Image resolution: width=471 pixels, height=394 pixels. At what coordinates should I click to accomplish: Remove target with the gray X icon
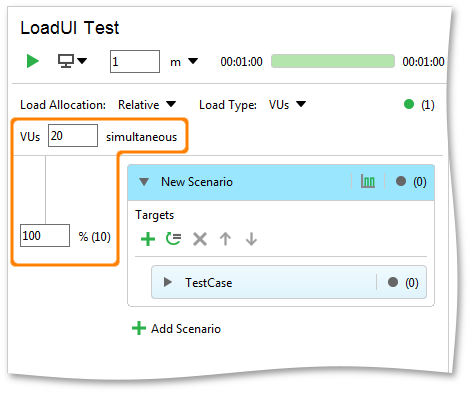pos(200,239)
